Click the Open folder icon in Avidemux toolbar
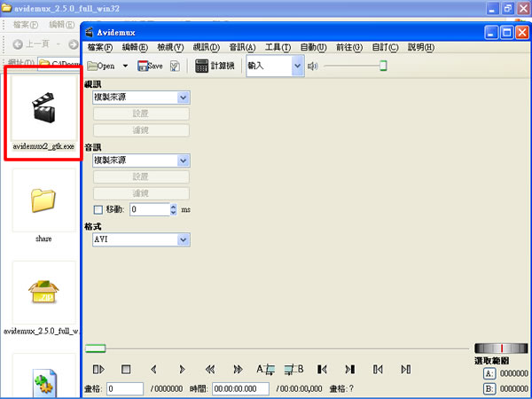This screenshot has height=399, width=532. (x=92, y=66)
